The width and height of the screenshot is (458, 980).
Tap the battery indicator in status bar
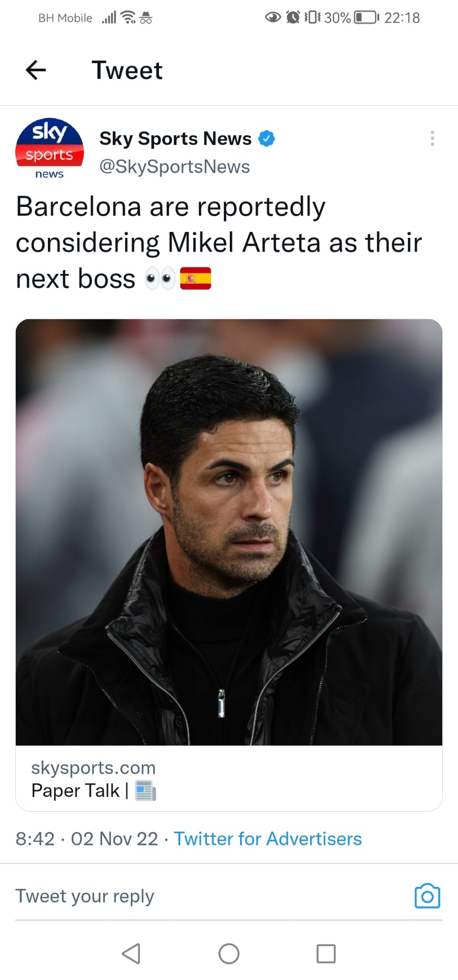[366, 18]
